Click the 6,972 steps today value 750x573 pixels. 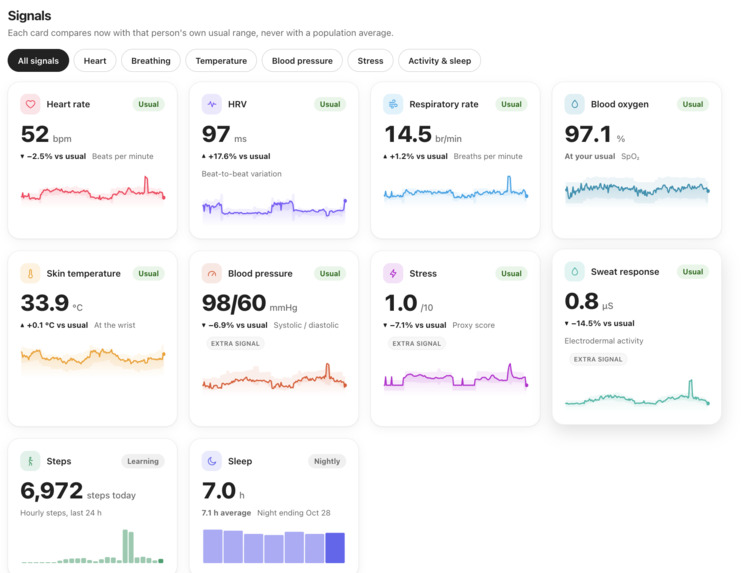coord(78,491)
